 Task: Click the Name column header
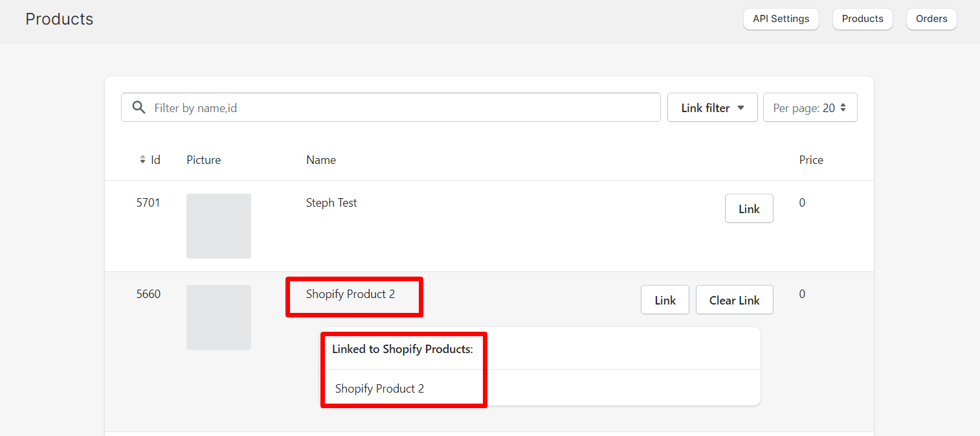[x=321, y=160]
